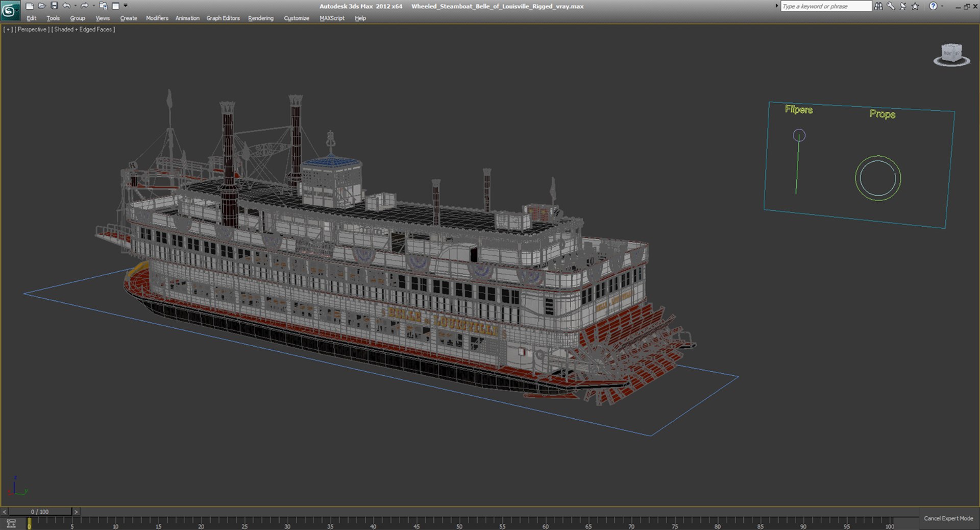Click the Undo arrow icon
980x530 pixels.
pyautogui.click(x=66, y=6)
